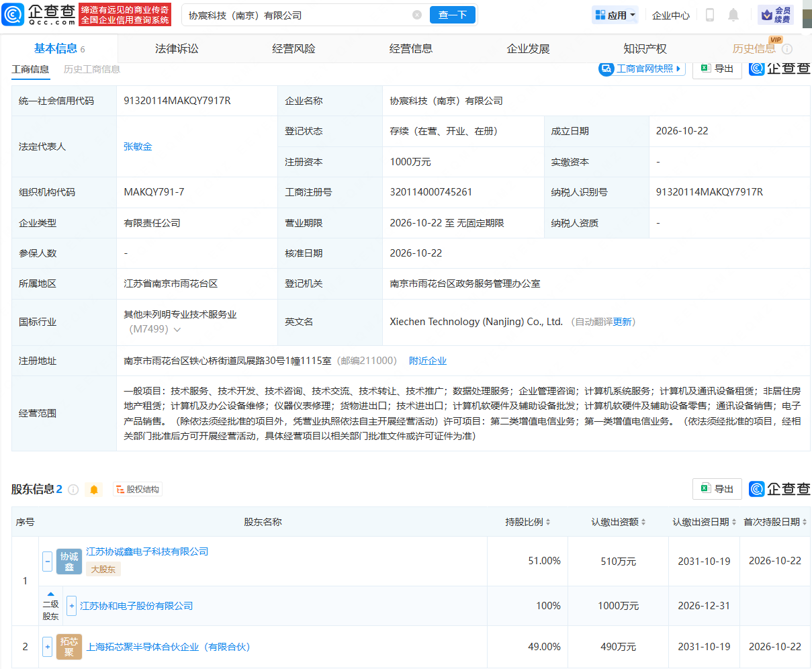
Task: Expand 江苏协和电子股份有限公司 sub-shareholder
Action: click(72, 606)
